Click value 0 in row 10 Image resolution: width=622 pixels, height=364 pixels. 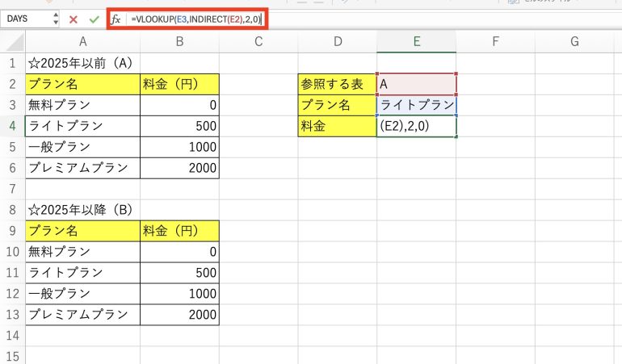[x=179, y=252]
